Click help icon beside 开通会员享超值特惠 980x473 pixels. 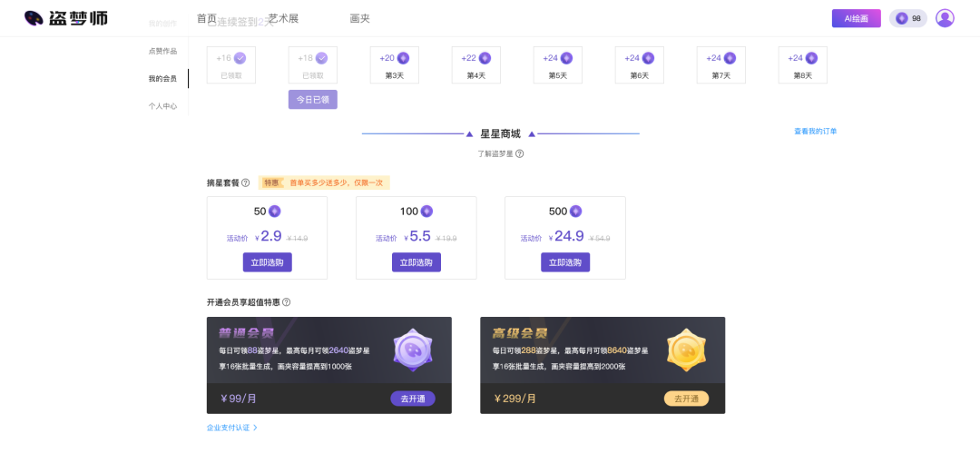point(287,302)
